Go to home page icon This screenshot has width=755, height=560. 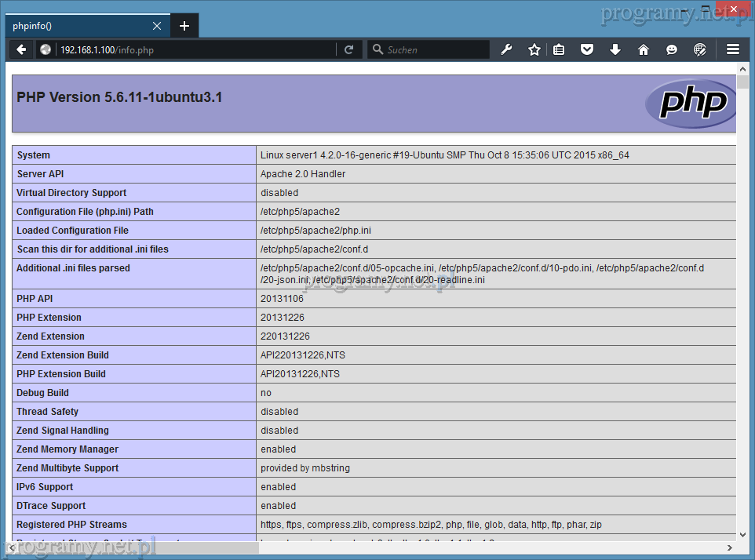643,49
